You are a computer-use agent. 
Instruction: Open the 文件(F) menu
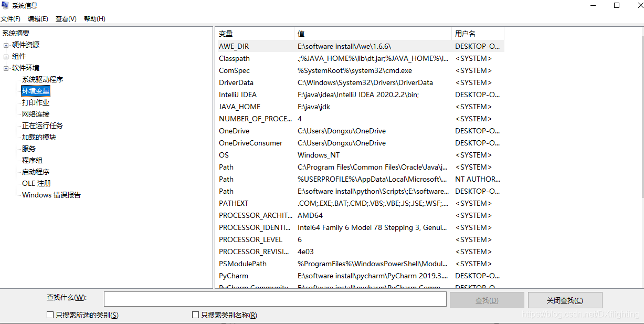point(10,19)
